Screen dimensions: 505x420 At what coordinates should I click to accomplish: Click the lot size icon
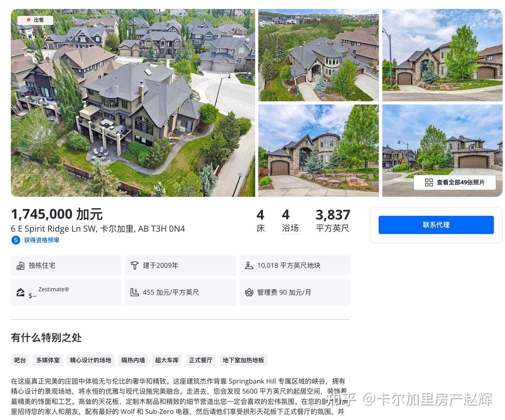249,265
